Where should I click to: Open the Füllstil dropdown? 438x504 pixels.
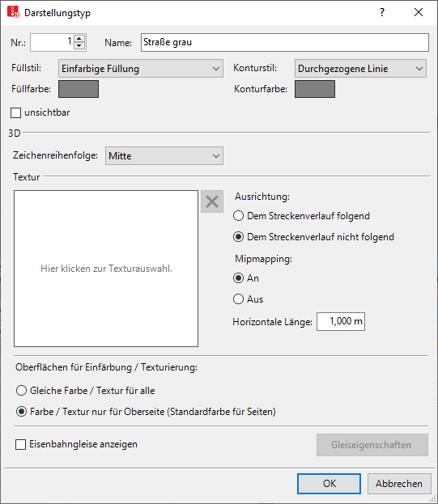click(x=141, y=69)
